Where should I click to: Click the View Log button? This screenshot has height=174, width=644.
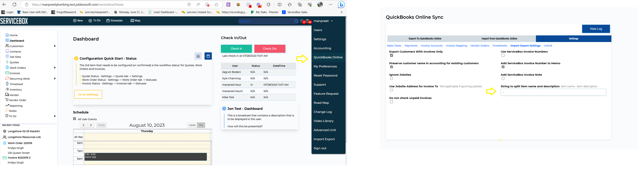tap(596, 29)
